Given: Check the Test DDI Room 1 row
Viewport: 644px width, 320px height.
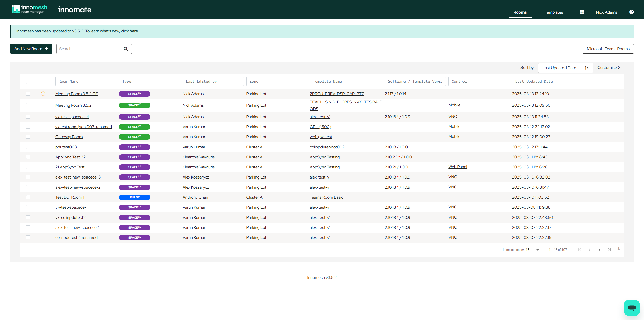Looking at the screenshot, I should [28, 197].
